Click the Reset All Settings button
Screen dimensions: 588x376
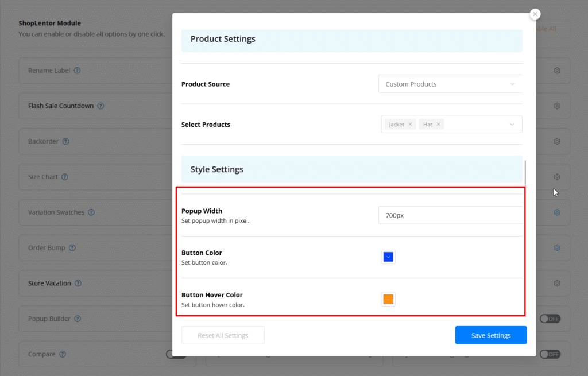point(223,335)
